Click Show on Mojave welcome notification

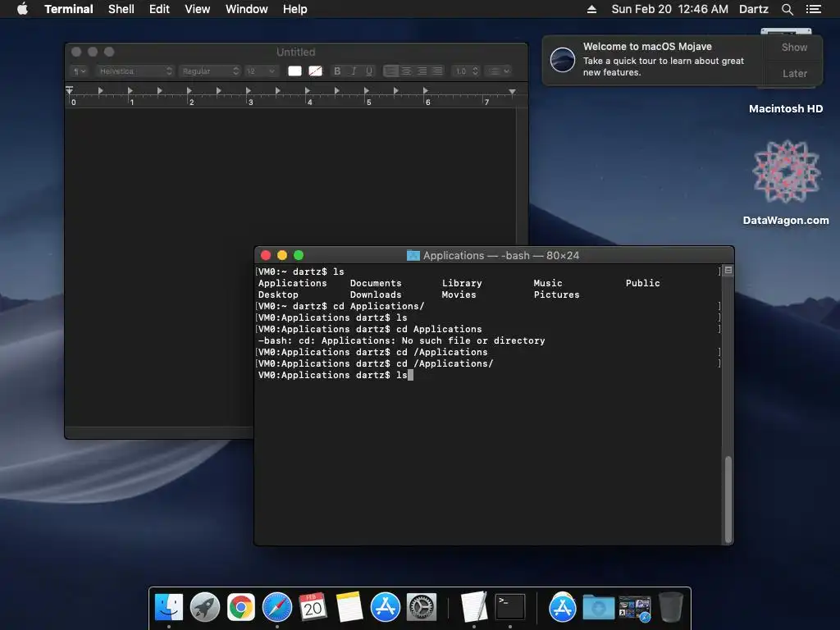point(794,47)
